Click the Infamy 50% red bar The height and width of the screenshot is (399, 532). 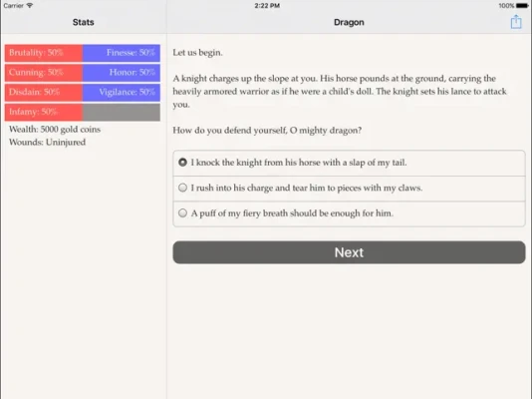44,112
